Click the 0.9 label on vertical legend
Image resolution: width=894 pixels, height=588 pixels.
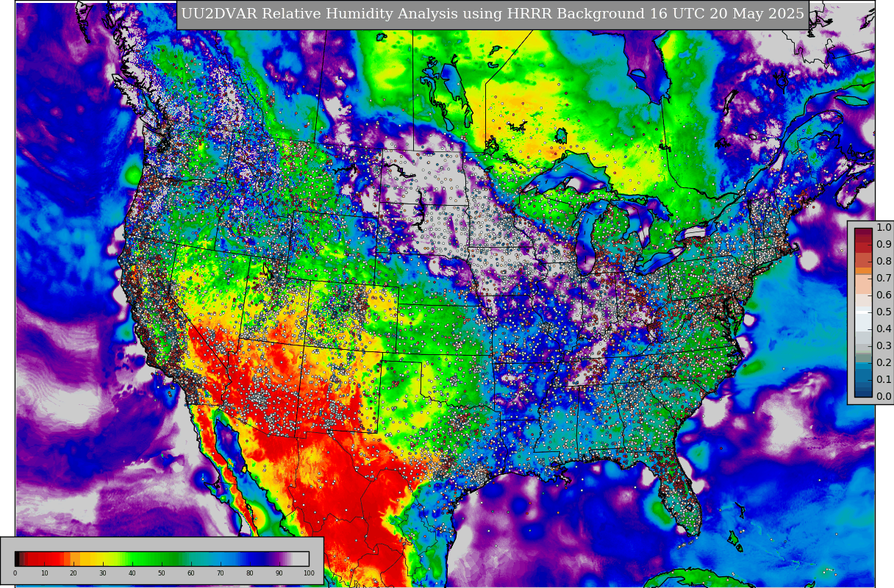pos(884,244)
